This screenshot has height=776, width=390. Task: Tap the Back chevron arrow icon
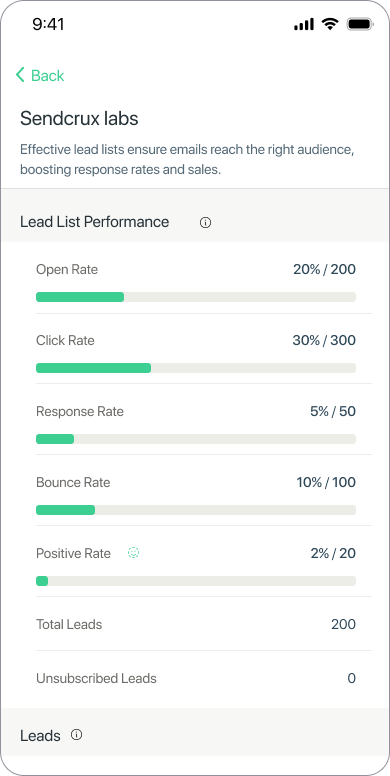coord(20,75)
